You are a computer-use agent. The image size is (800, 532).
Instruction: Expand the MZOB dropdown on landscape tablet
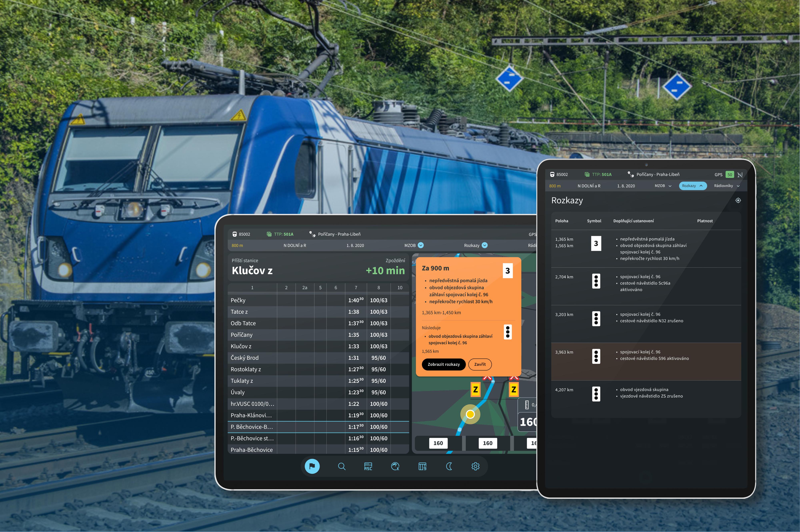tap(414, 245)
